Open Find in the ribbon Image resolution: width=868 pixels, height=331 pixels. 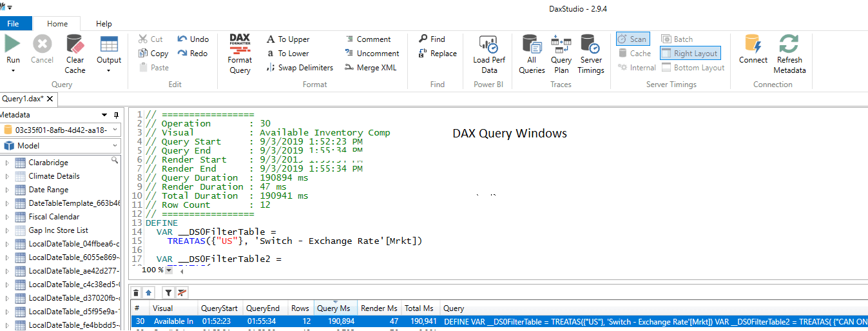(432, 39)
